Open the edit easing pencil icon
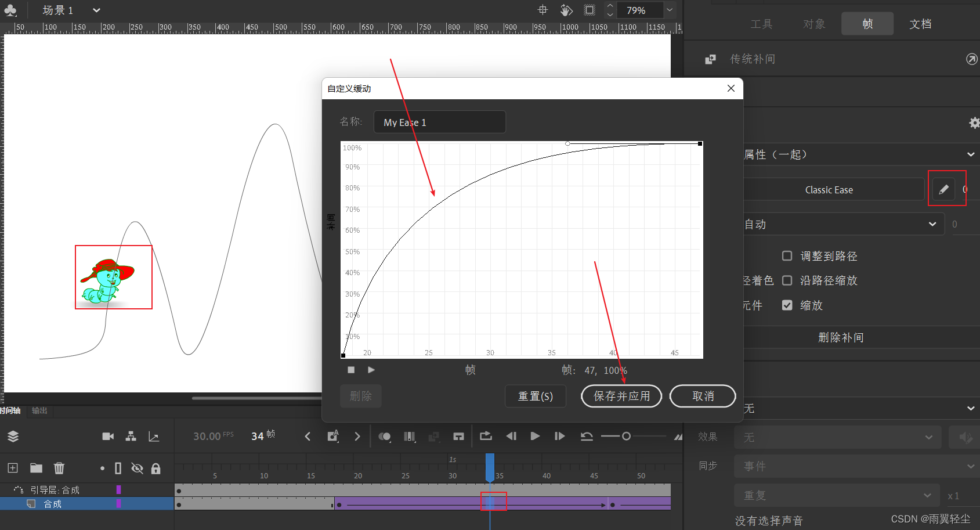 pos(944,189)
